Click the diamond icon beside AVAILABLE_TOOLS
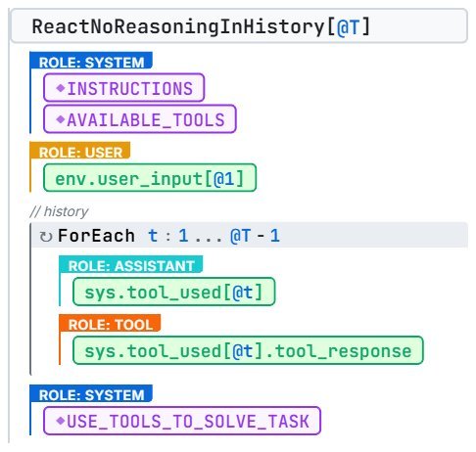The image size is (476, 452). pos(61,119)
